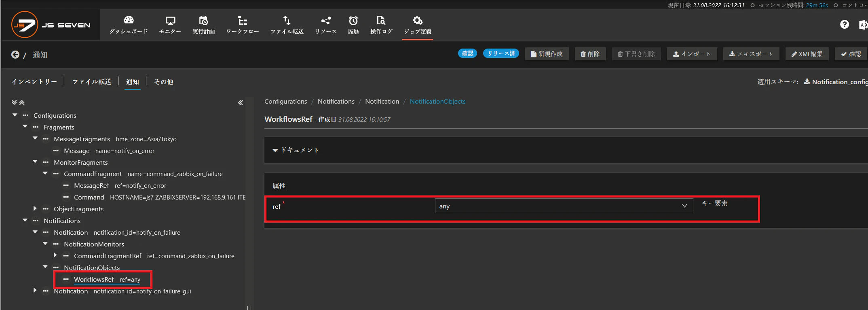Expand the notify_on_failure_gui Notification node
Viewport: 868px width, 310px height.
tap(35, 291)
